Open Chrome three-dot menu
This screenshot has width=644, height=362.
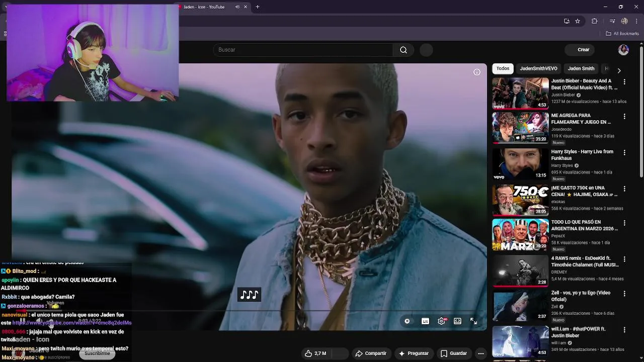(x=636, y=21)
